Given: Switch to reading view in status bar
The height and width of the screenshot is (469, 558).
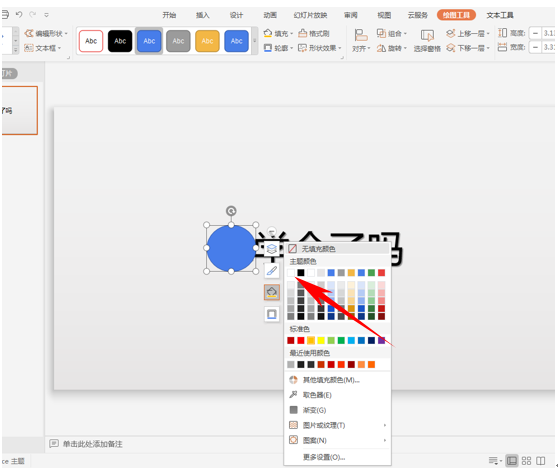Looking at the screenshot, I should [541, 461].
